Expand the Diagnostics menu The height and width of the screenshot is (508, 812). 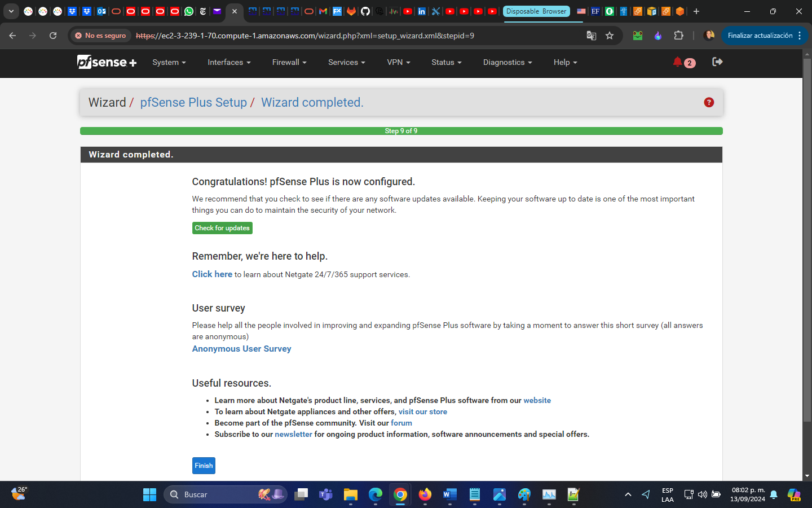tap(507, 62)
